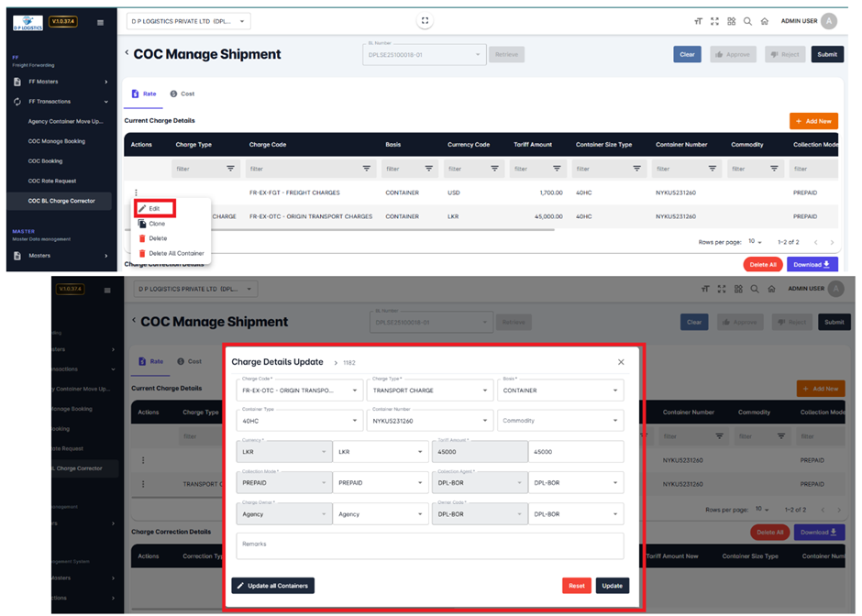Click the red Reset button in dialog

(x=576, y=586)
